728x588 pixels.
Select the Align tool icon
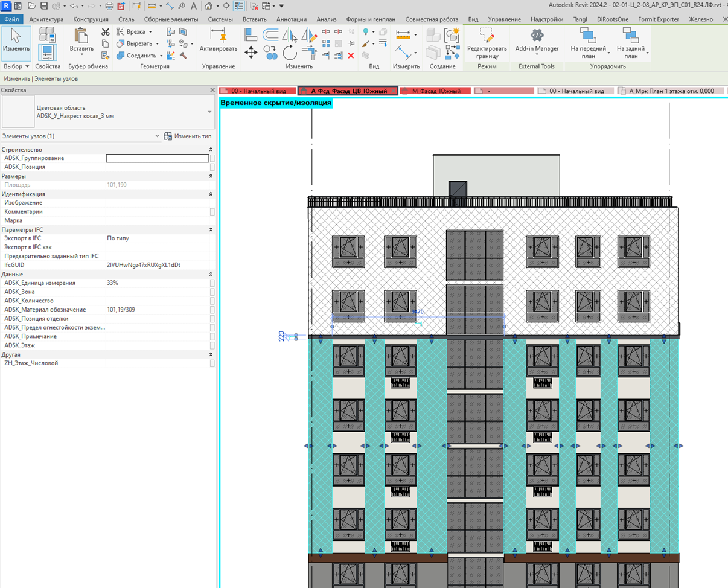(x=251, y=34)
